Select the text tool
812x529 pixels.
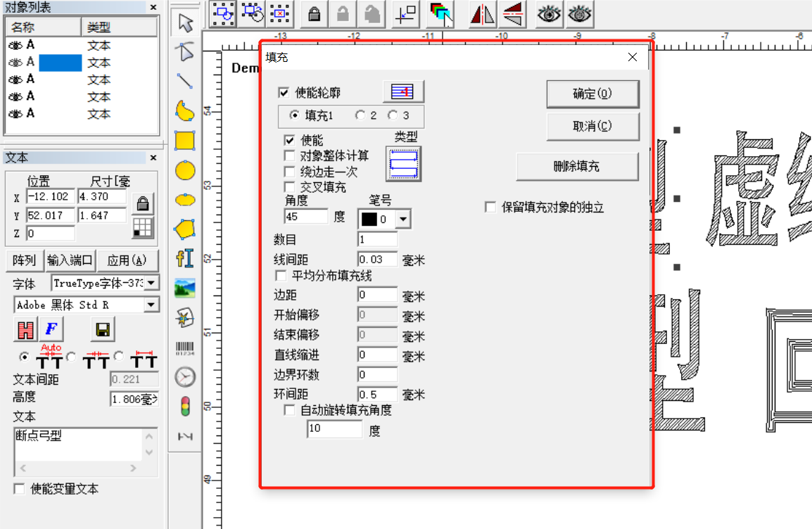185,258
